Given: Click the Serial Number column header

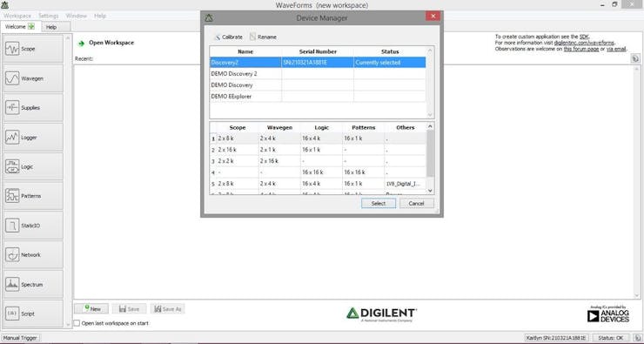Looking at the screenshot, I should point(318,51).
